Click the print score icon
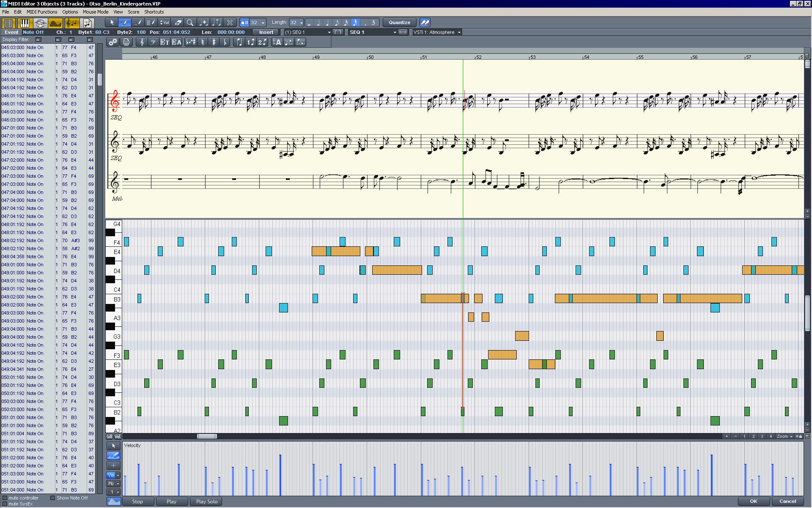This screenshot has height=508, width=812. (x=126, y=42)
